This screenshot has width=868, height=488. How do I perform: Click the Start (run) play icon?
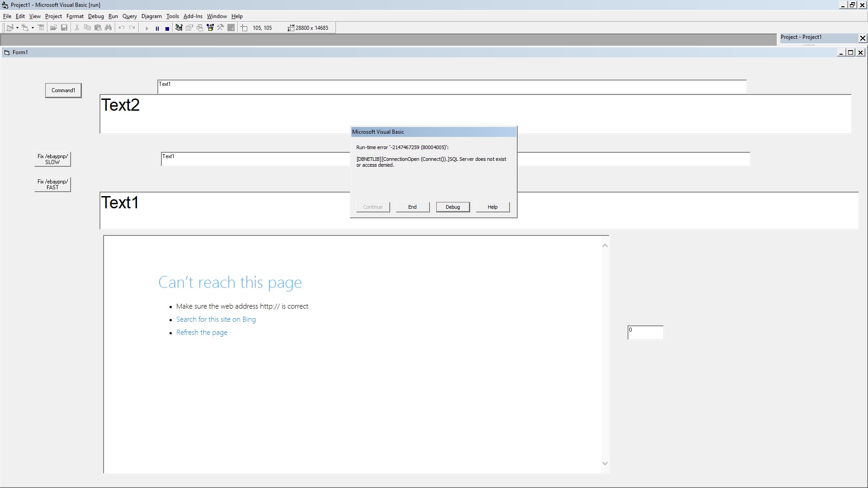(x=146, y=28)
